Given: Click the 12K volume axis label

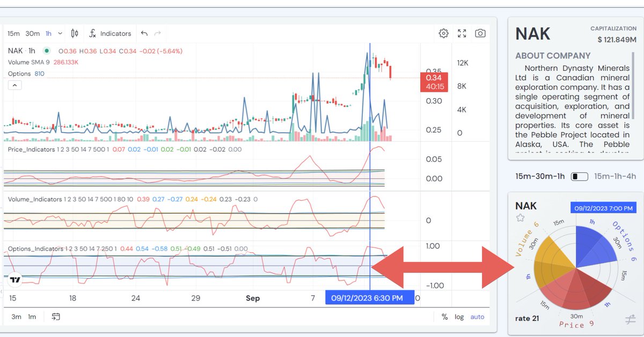Looking at the screenshot, I should click(463, 63).
